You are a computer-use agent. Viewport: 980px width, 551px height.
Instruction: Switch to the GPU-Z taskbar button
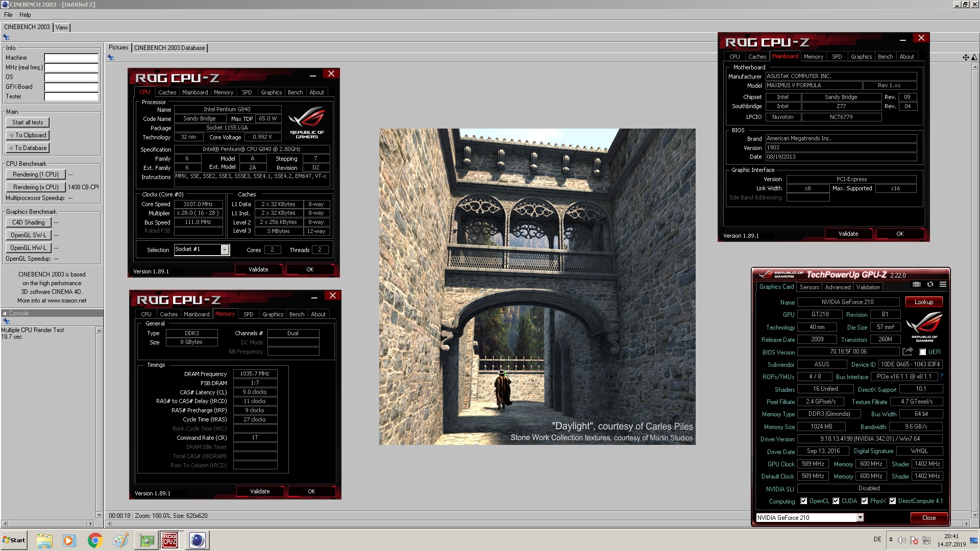click(x=147, y=540)
